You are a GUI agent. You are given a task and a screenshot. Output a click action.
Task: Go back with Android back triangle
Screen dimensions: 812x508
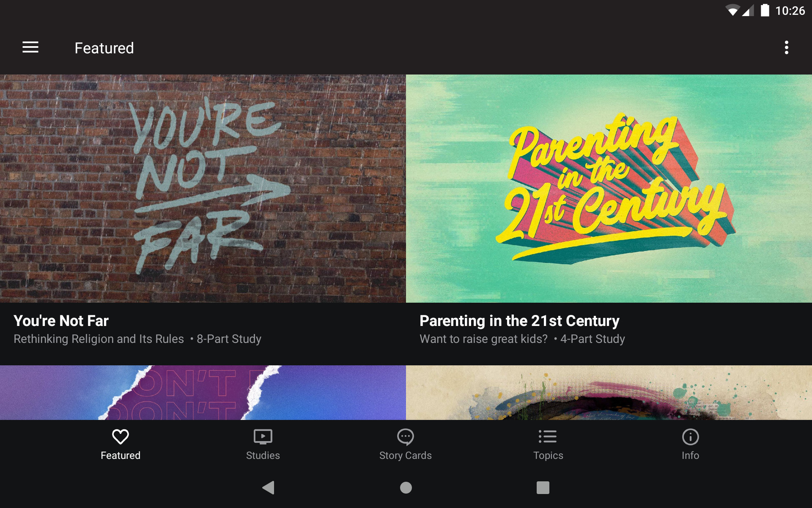(269, 488)
